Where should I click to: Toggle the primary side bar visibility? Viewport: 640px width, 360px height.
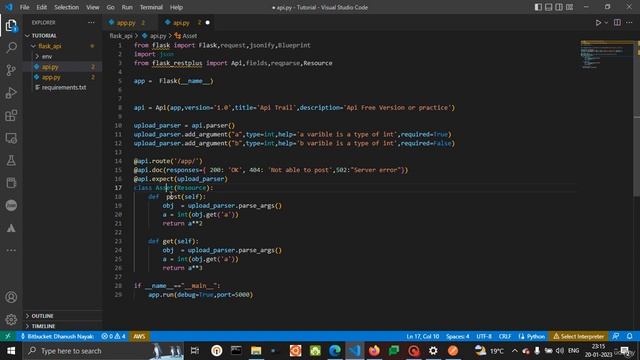(538, 7)
